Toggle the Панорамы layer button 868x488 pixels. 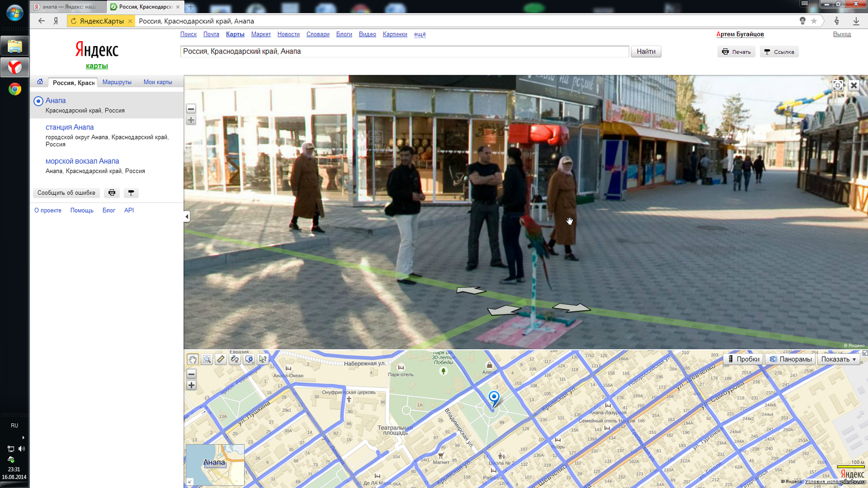click(x=790, y=359)
